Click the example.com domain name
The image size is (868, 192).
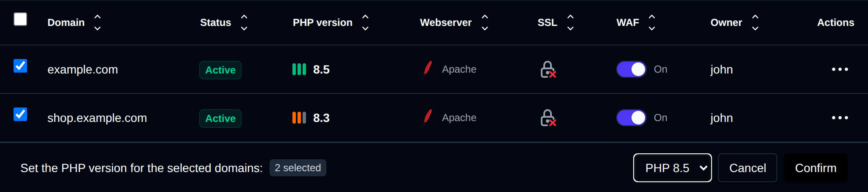83,69
